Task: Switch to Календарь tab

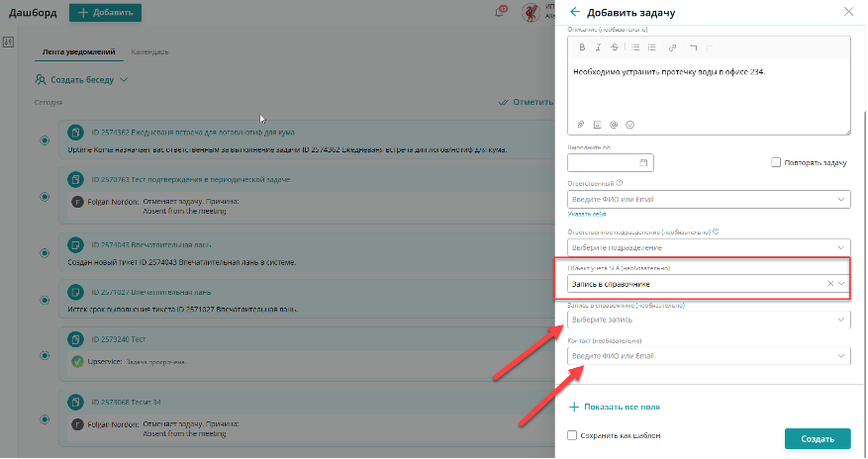Action: (150, 52)
